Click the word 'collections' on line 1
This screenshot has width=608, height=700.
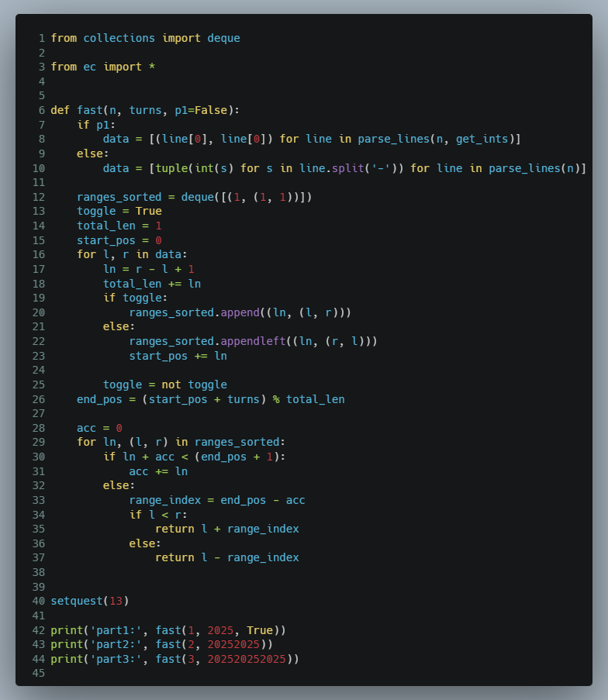(119, 39)
